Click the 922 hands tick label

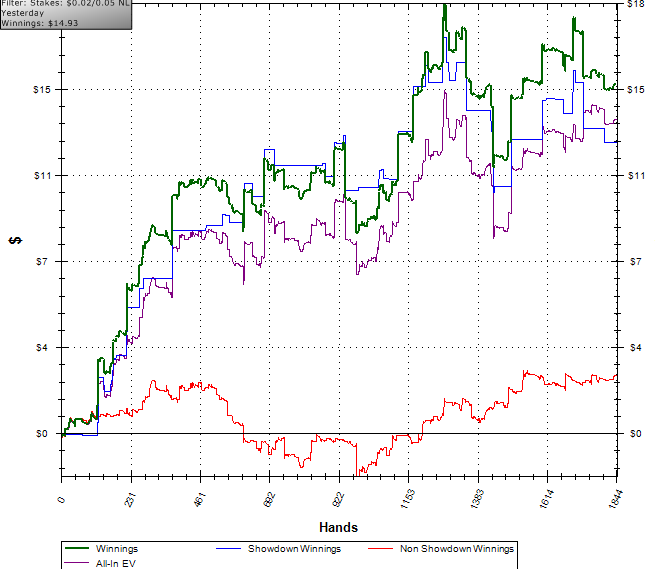(x=338, y=500)
